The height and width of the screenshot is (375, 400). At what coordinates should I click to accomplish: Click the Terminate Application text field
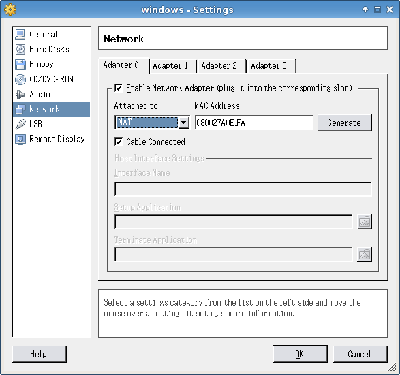click(233, 254)
